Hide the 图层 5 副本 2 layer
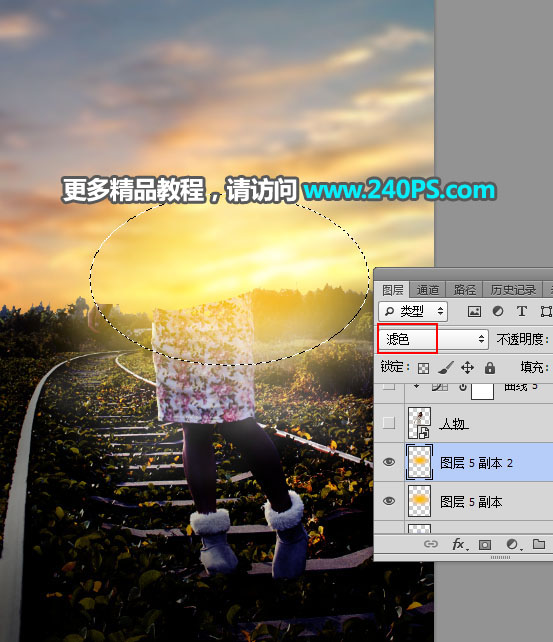 388,462
